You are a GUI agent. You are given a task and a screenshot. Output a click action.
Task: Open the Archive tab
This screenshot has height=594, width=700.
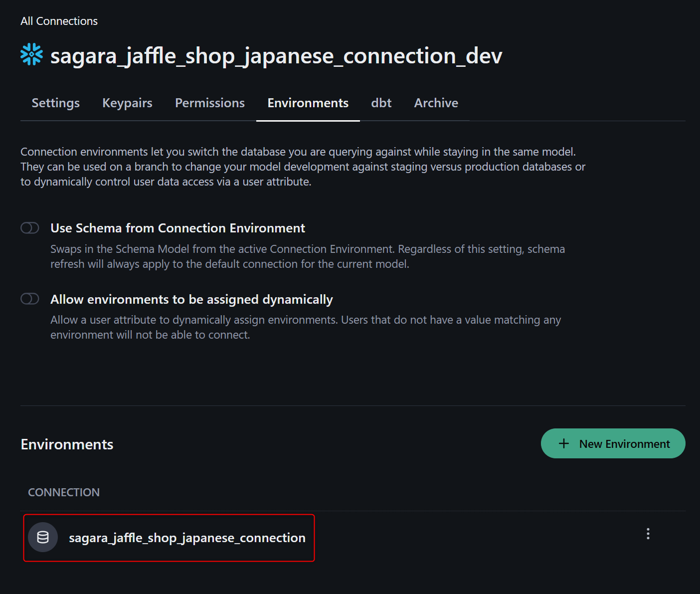point(436,103)
